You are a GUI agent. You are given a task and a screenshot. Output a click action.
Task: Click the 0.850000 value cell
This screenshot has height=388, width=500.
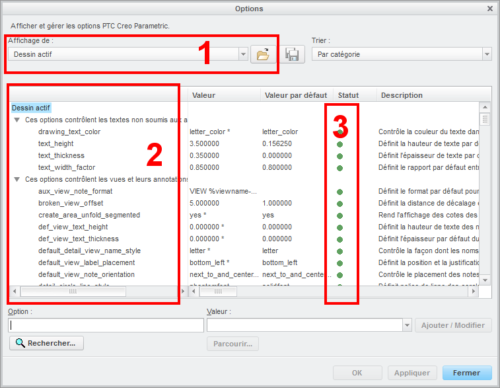point(204,167)
